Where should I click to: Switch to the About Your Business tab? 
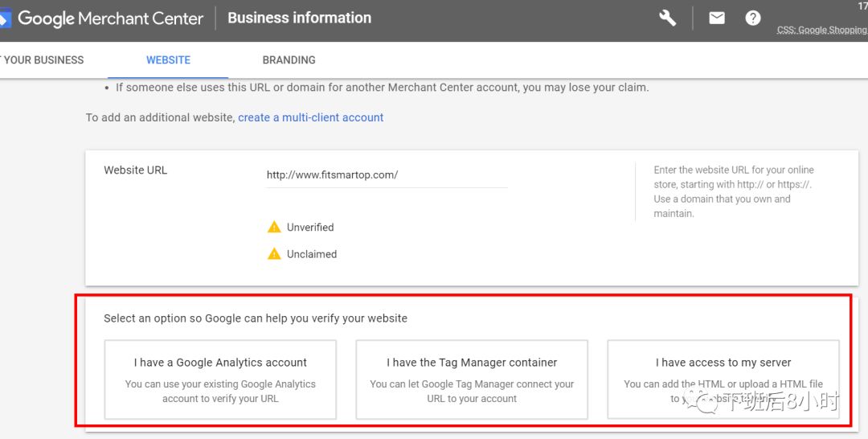click(42, 59)
